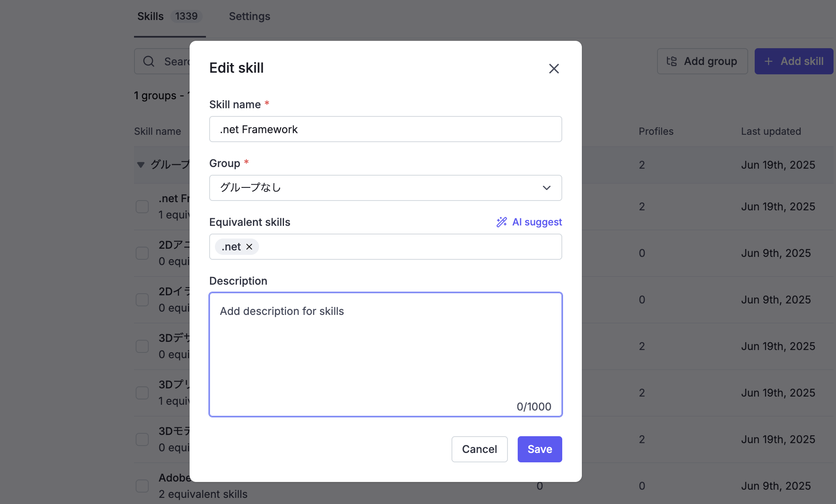Viewport: 836px width, 504px height.
Task: Switch to the Skills tab
Action: pos(170,16)
